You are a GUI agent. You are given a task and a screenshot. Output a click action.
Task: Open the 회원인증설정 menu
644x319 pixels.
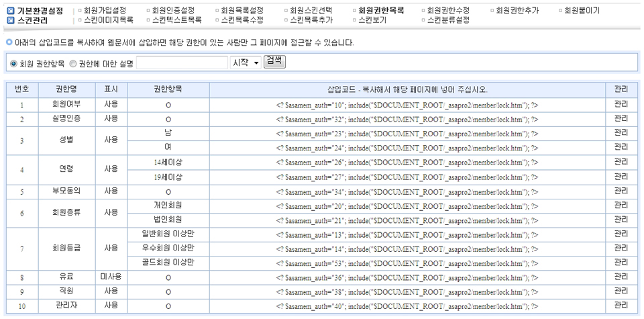(x=173, y=11)
